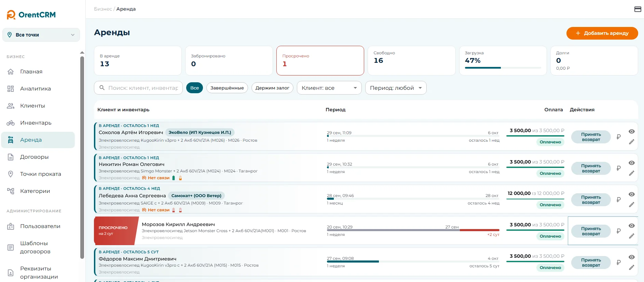Click the bicycle Инвентарь icon in sidebar
Screen dimensions: 644x282
click(x=11, y=123)
